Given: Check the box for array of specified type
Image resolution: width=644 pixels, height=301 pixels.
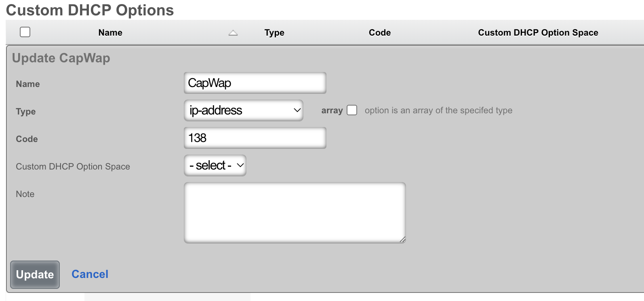Looking at the screenshot, I should tap(351, 110).
